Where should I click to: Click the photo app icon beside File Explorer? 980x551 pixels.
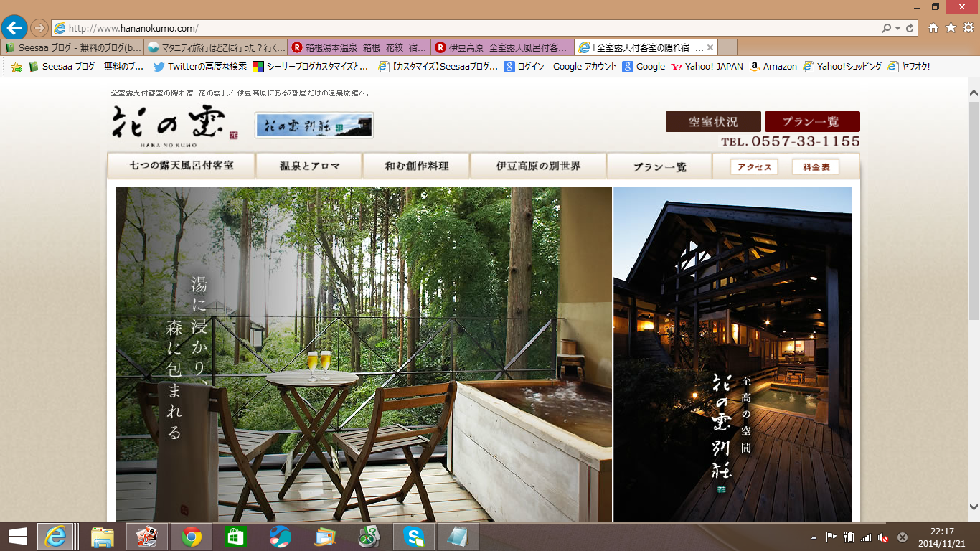(x=146, y=537)
